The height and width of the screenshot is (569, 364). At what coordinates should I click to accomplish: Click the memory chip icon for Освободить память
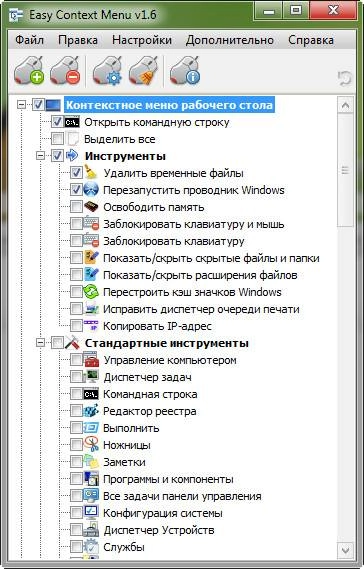click(x=91, y=207)
